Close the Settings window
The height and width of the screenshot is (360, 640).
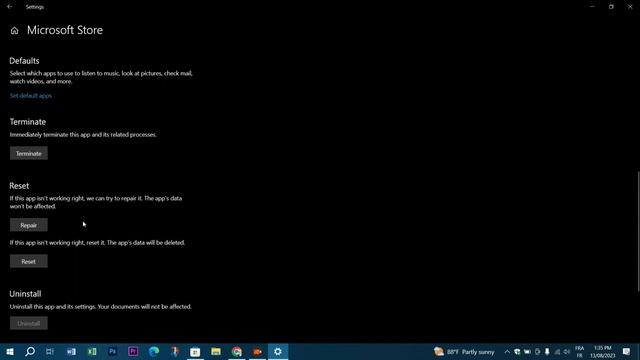click(x=630, y=7)
